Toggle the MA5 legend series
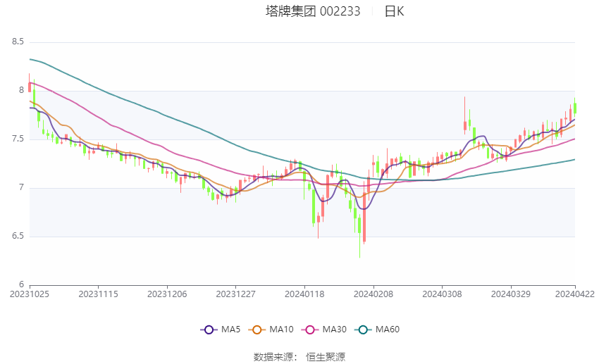This screenshot has height=364, width=599. pos(221,330)
